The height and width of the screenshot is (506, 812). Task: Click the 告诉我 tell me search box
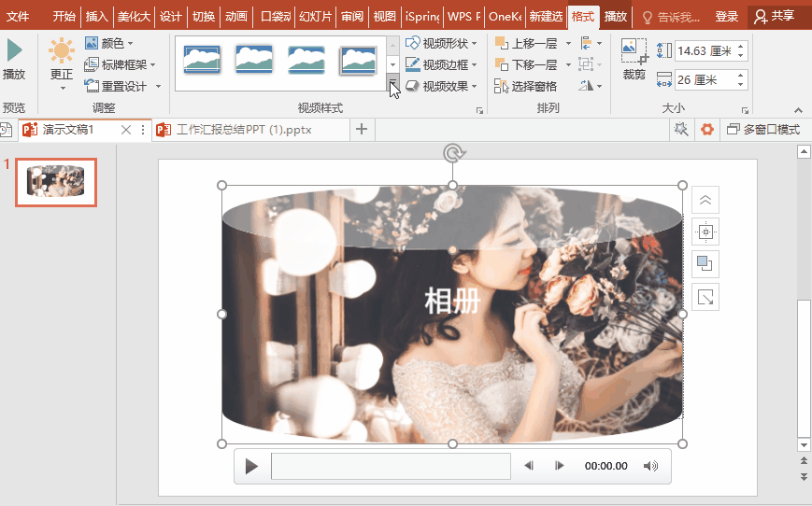(672, 17)
